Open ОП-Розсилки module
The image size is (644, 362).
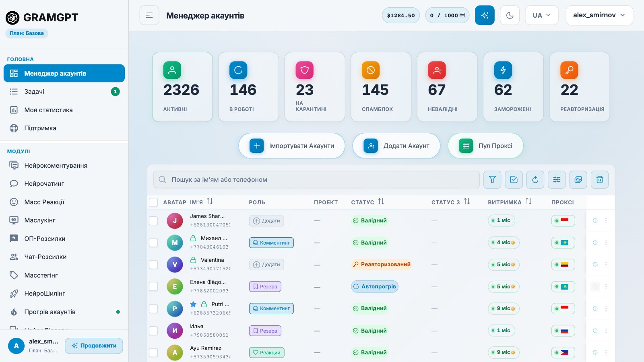click(64, 239)
